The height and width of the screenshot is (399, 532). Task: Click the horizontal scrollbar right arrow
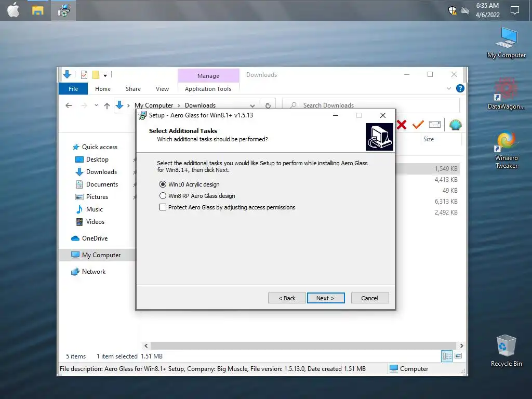pos(461,345)
